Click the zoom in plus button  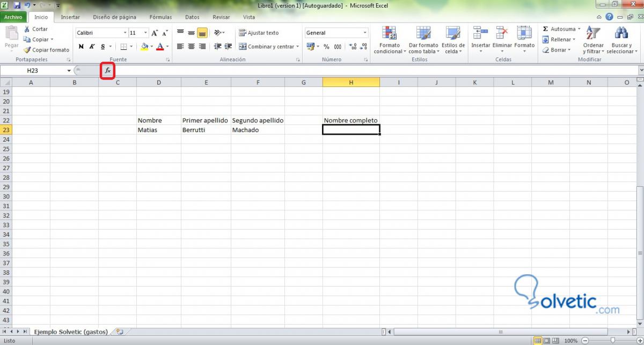[640, 341]
